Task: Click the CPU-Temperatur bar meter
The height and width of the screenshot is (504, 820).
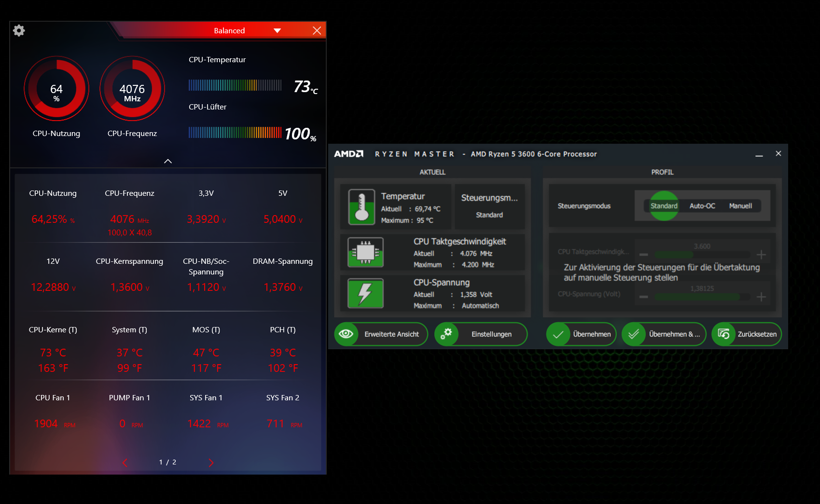Action: (235, 85)
